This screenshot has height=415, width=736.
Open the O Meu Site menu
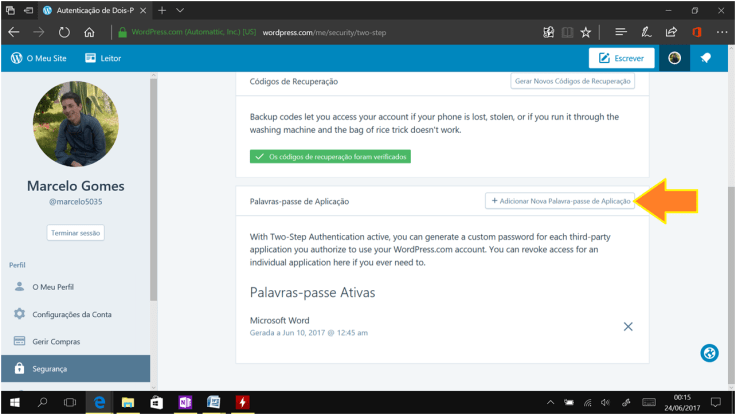37,58
